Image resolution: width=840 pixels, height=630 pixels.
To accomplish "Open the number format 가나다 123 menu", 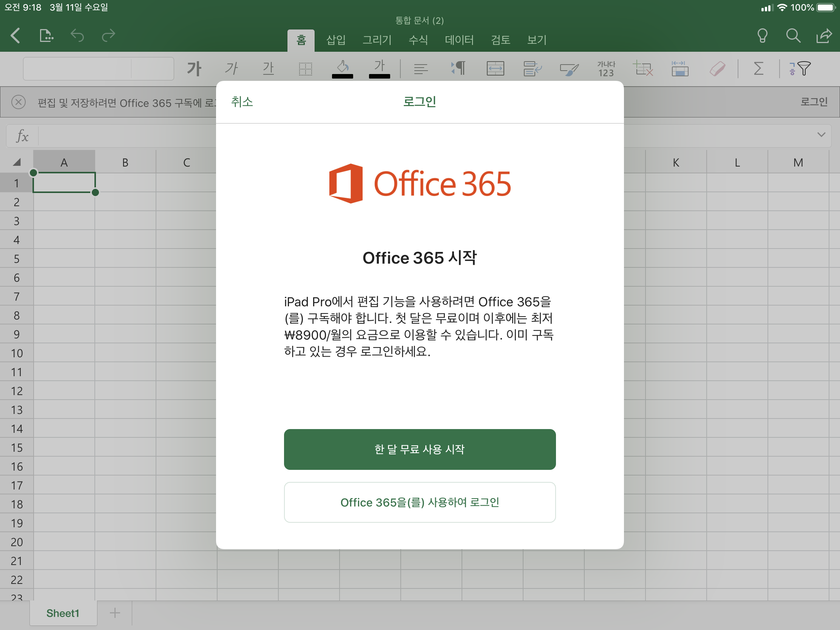I will pyautogui.click(x=606, y=69).
